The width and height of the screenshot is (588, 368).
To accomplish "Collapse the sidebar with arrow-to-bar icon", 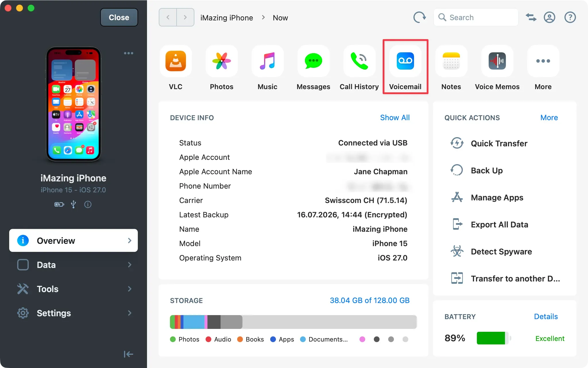I will [x=128, y=354].
